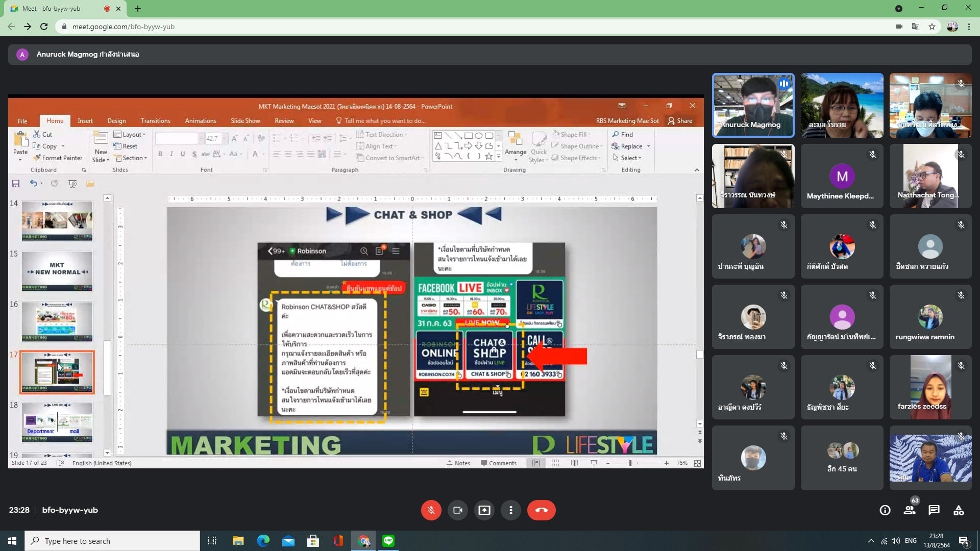Switch to the Design ribbon tab
Viewport: 980px width, 551px height.
pos(116,121)
